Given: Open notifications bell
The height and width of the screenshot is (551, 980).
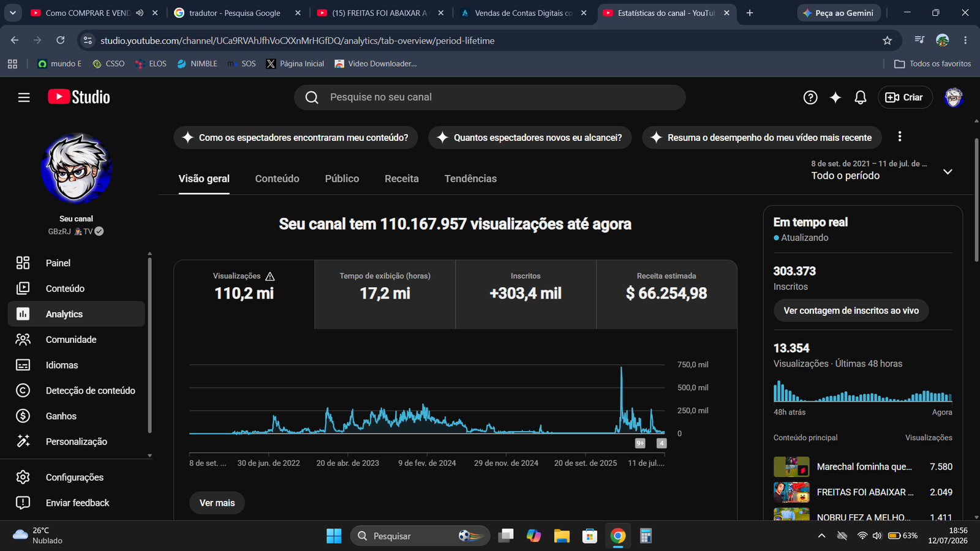Looking at the screenshot, I should (x=861, y=97).
